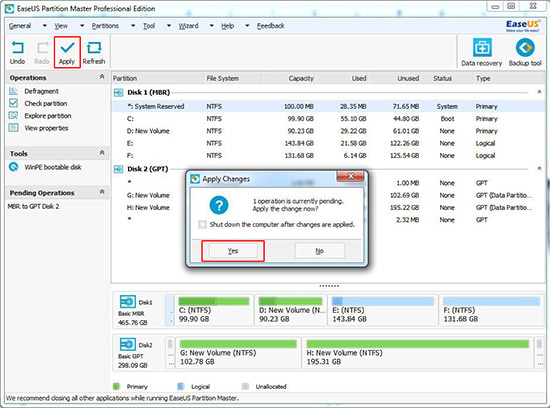Image resolution: width=550 pixels, height=408 pixels.
Task: Select pending operation MBR to GPT Disk 2
Action: 33,207
